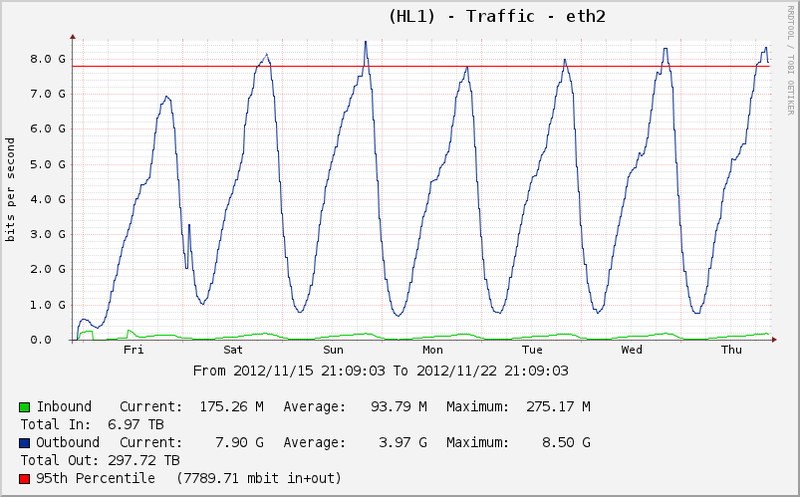800x497 pixels.
Task: Click the 'Inbound' legend label
Action: pyautogui.click(x=64, y=407)
